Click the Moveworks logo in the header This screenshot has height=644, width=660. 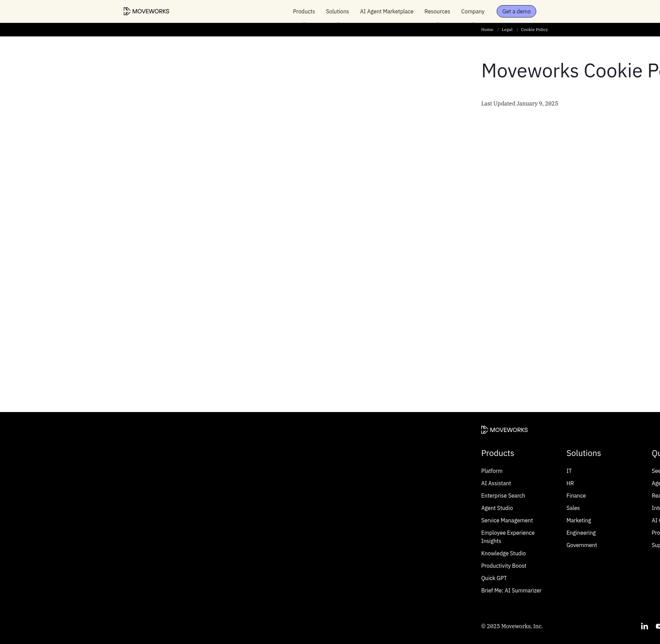click(146, 11)
